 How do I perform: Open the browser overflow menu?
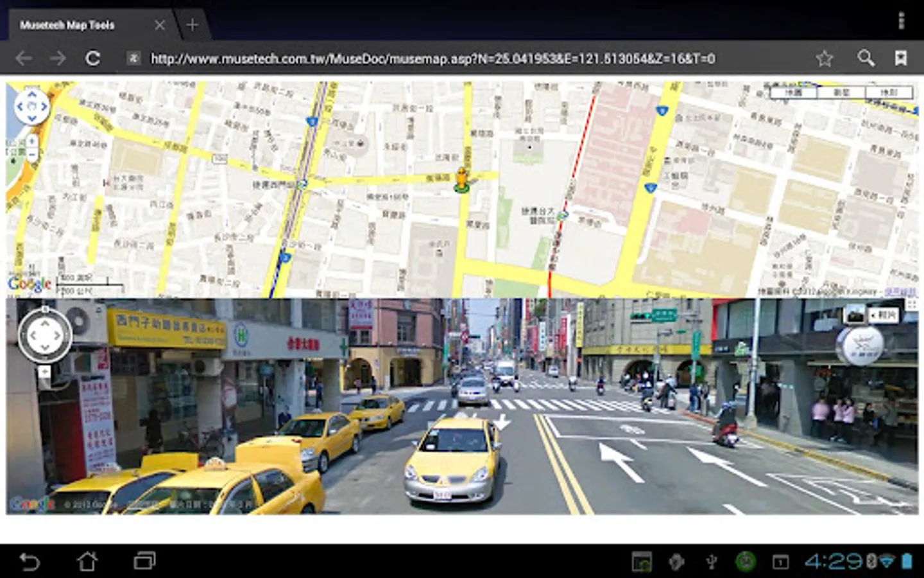click(901, 21)
